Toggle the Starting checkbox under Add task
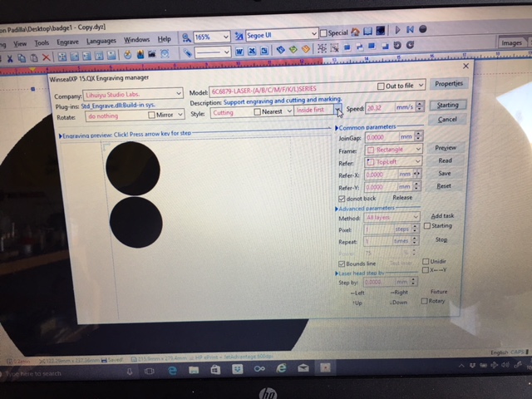Image resolution: width=532 pixels, height=399 pixels. click(x=427, y=225)
